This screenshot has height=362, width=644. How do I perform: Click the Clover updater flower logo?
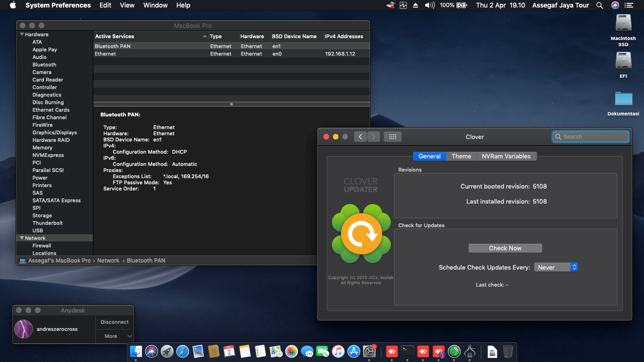coord(361,234)
